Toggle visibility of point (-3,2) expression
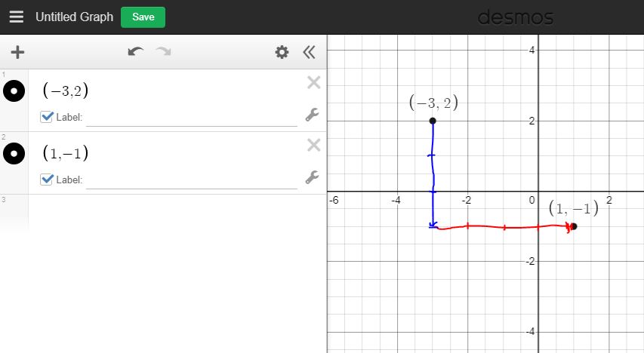Viewport: 644px width, 353px height. point(14,91)
